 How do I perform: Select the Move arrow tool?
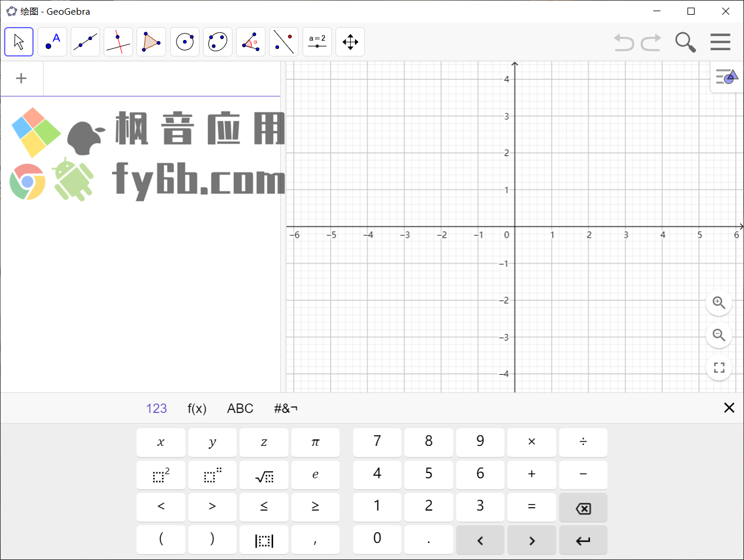(19, 42)
